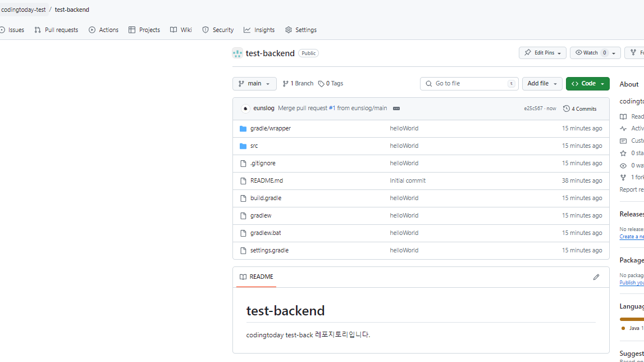Open the repository Settings tab
This screenshot has height=362, width=644.
tap(301, 30)
